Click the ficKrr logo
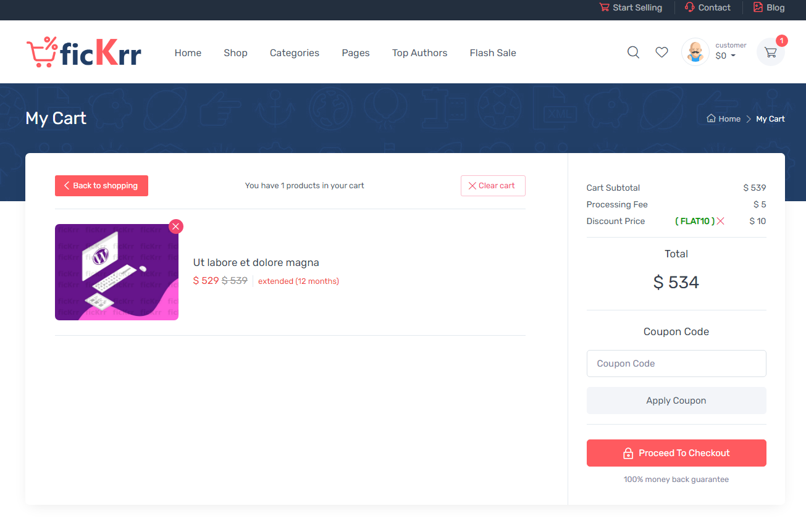The width and height of the screenshot is (806, 532). [x=84, y=52]
